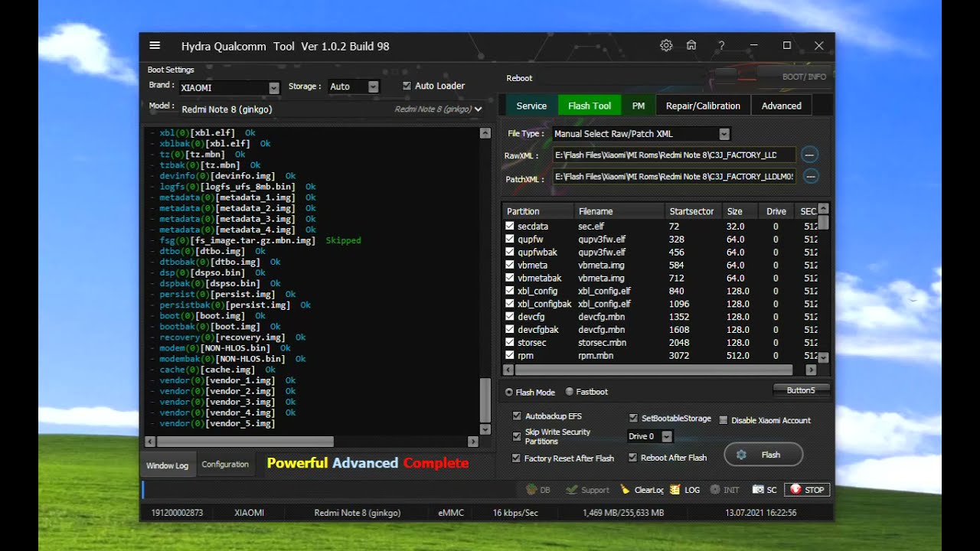
Task: Select the Fastboot radio button
Action: (x=569, y=392)
